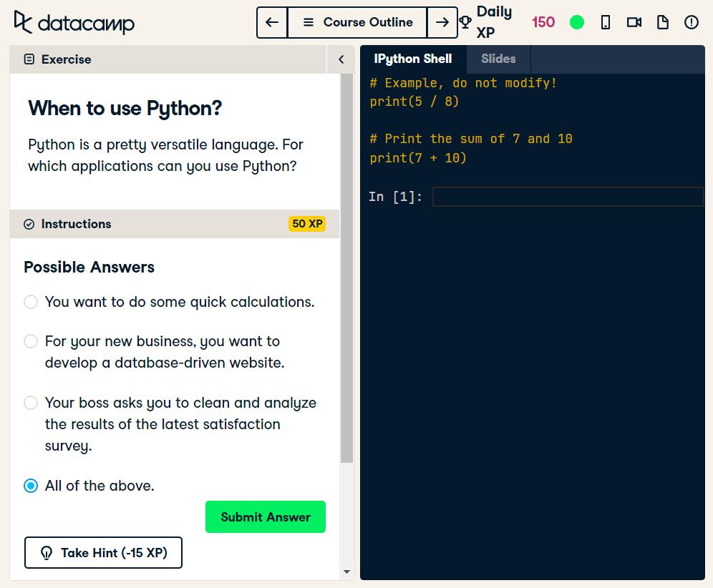This screenshot has height=588, width=713.
Task: Go to the previous exercise arrow
Action: click(x=272, y=22)
